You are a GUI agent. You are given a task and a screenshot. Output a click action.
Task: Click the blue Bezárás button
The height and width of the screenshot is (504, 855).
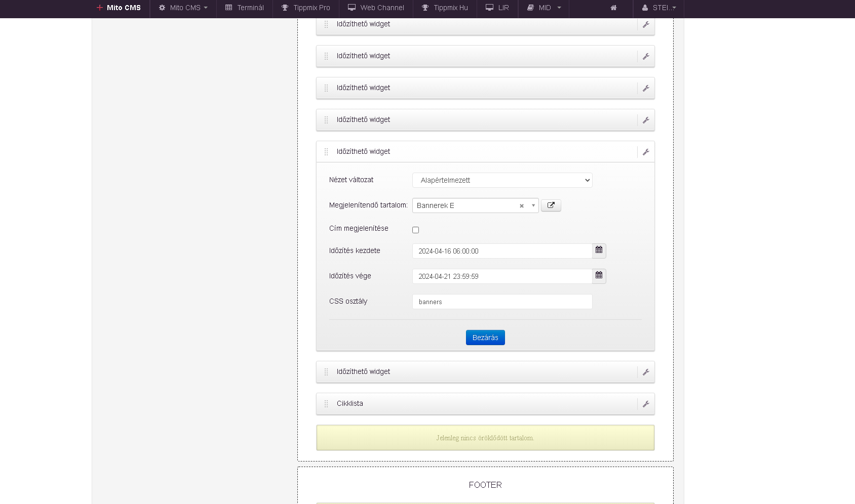pyautogui.click(x=485, y=338)
